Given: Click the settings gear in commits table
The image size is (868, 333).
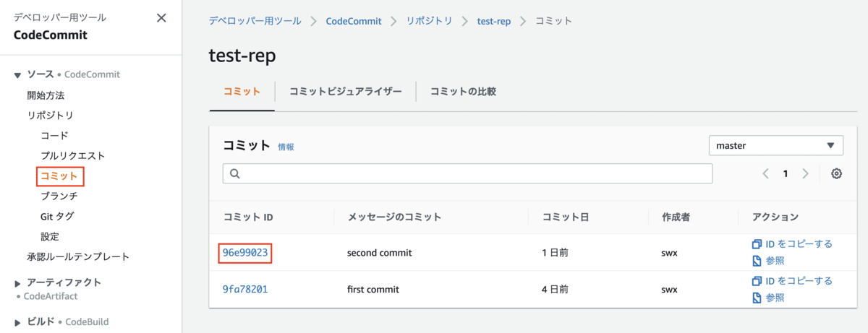Looking at the screenshot, I should point(837,173).
